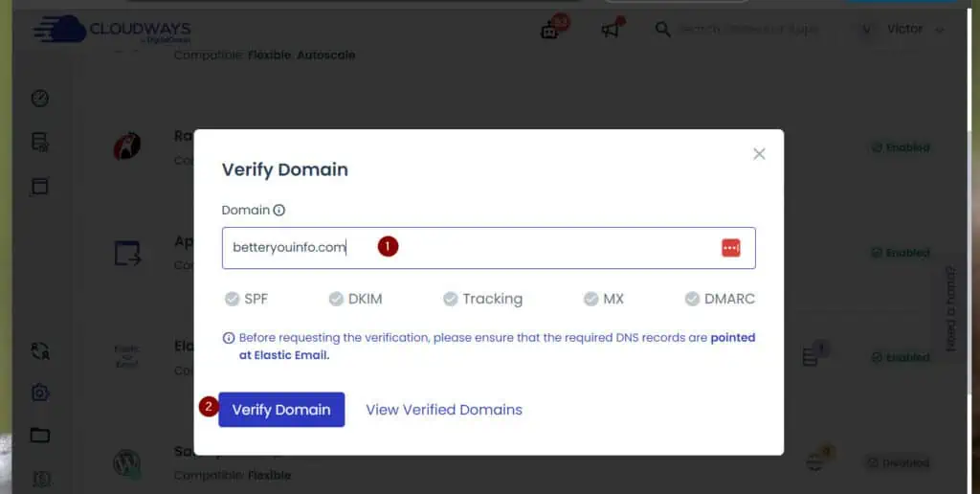Viewport: 980px width, 494px height.
Task: Click the application migration add-on icon
Action: pyautogui.click(x=127, y=253)
